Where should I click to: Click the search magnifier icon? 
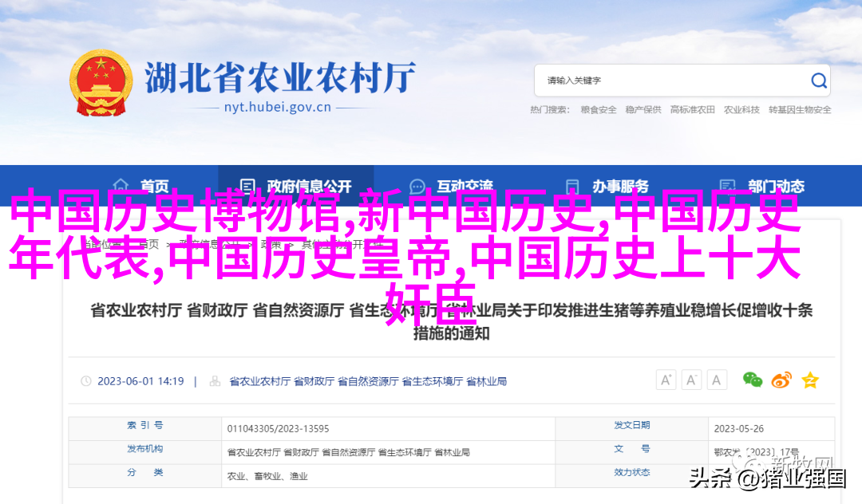819,81
